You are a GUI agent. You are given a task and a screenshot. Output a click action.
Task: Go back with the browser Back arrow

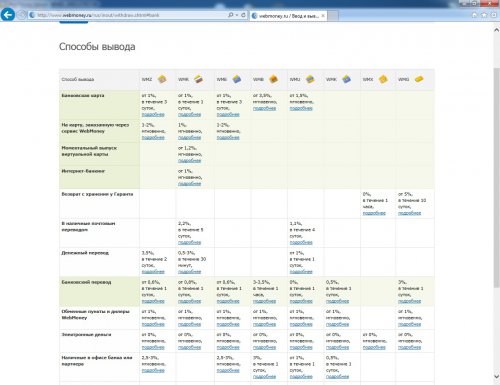tap(8, 15)
